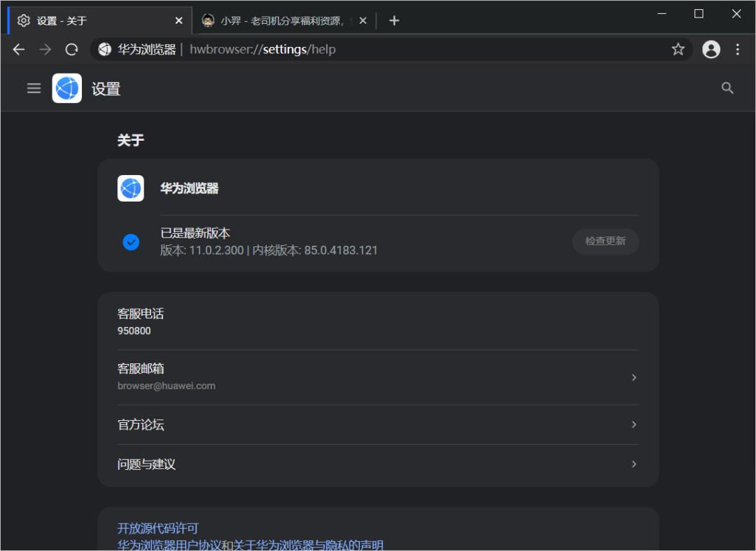Click the 检查更新 button

tap(605, 242)
